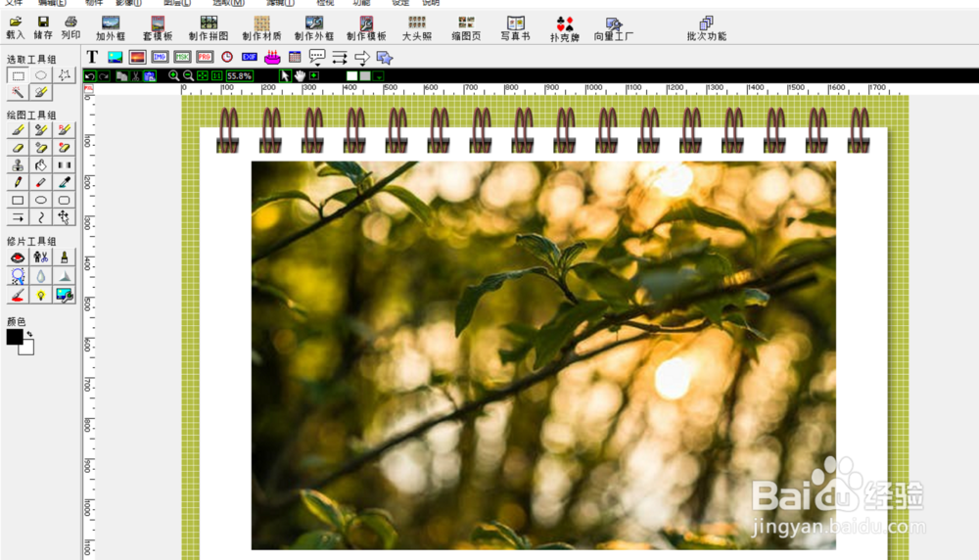Click the 列印 (print) toolbar button

[x=70, y=28]
